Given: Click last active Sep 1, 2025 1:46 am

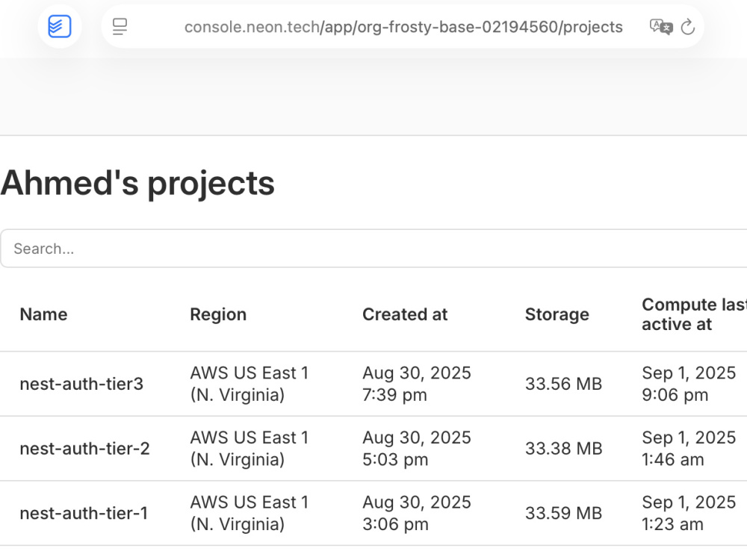Looking at the screenshot, I should 689,449.
